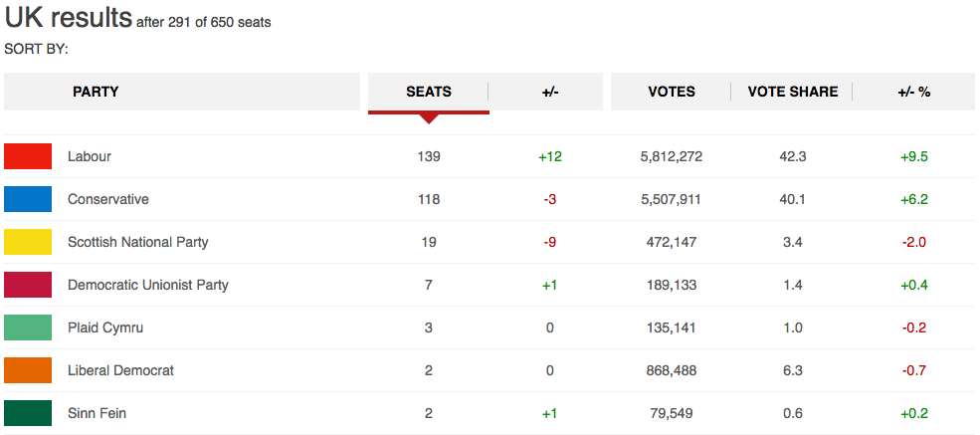
Task: Select the Liberal Democrat party name
Action: [x=120, y=370]
